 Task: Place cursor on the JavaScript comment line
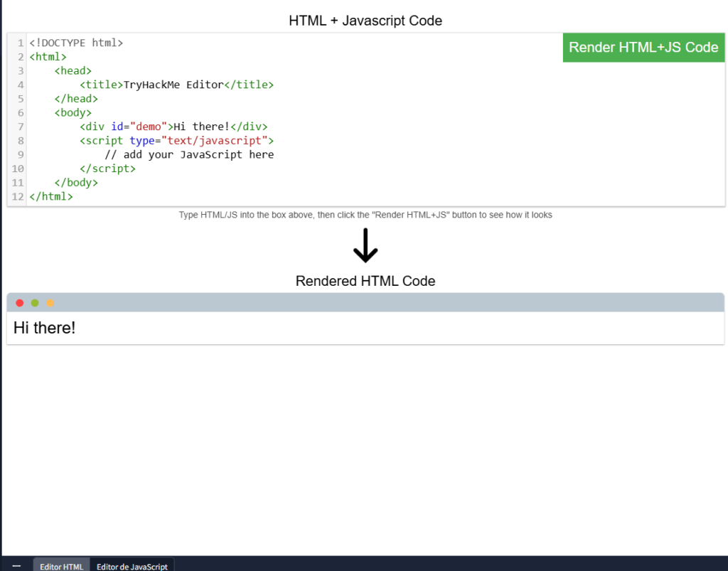pos(188,155)
